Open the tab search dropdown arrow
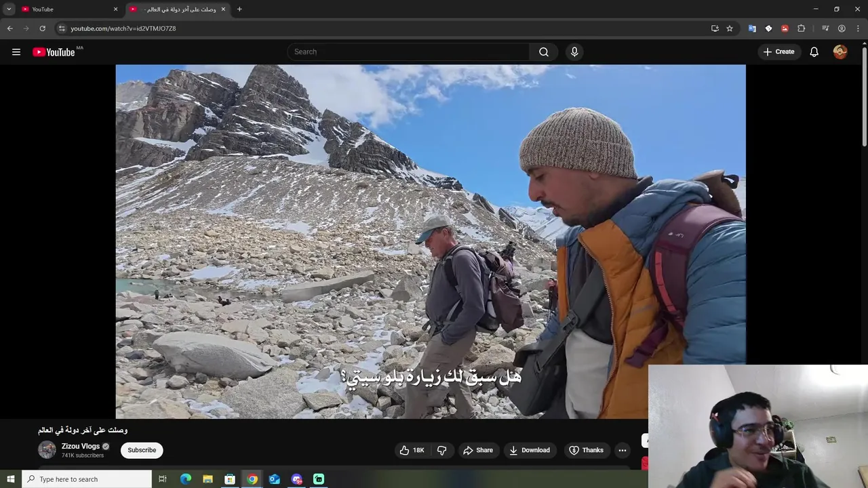 [x=9, y=9]
